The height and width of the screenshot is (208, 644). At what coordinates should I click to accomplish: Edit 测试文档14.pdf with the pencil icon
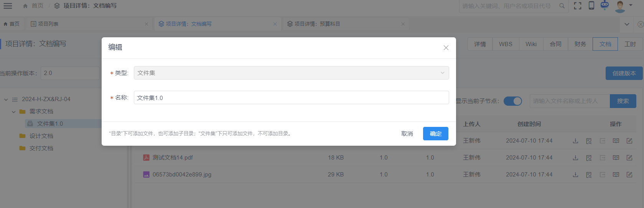click(629, 158)
